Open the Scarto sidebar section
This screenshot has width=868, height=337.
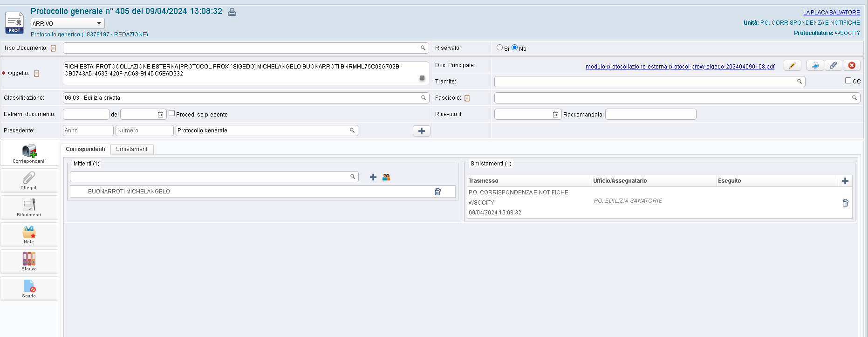[x=29, y=289]
